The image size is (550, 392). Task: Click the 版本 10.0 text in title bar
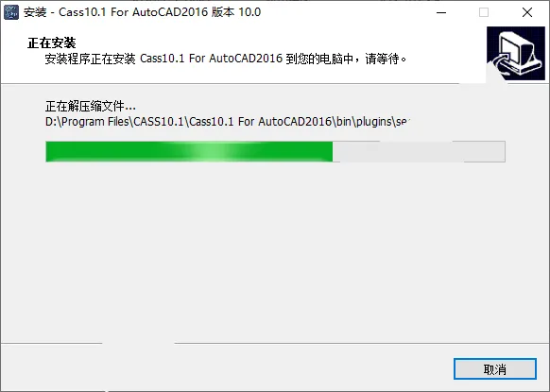[236, 12]
